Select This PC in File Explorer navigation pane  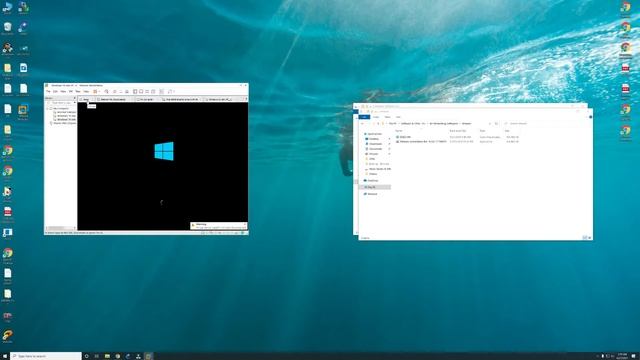(375, 187)
